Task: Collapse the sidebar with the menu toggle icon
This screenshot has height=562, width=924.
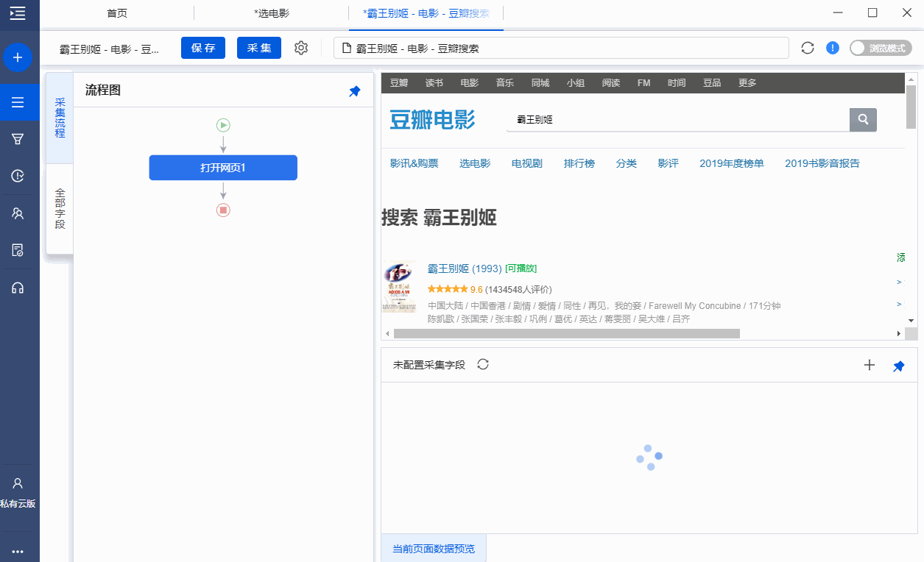Action: (18, 13)
